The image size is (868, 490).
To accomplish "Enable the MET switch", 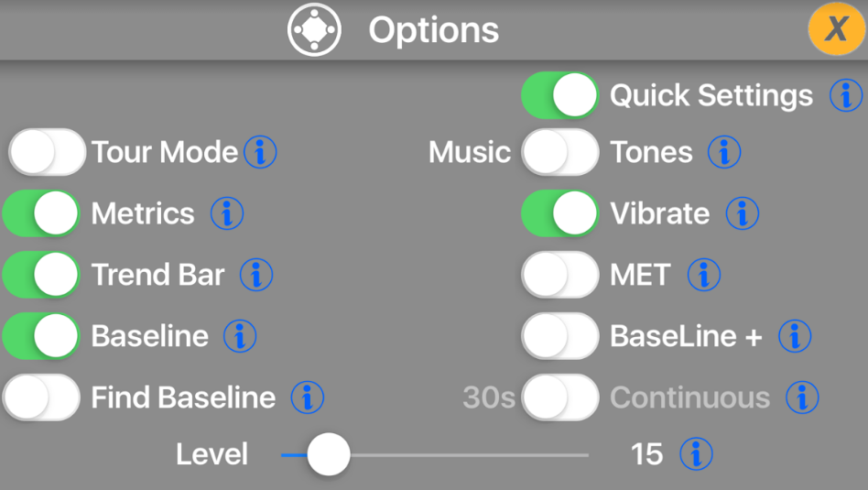I will point(559,275).
